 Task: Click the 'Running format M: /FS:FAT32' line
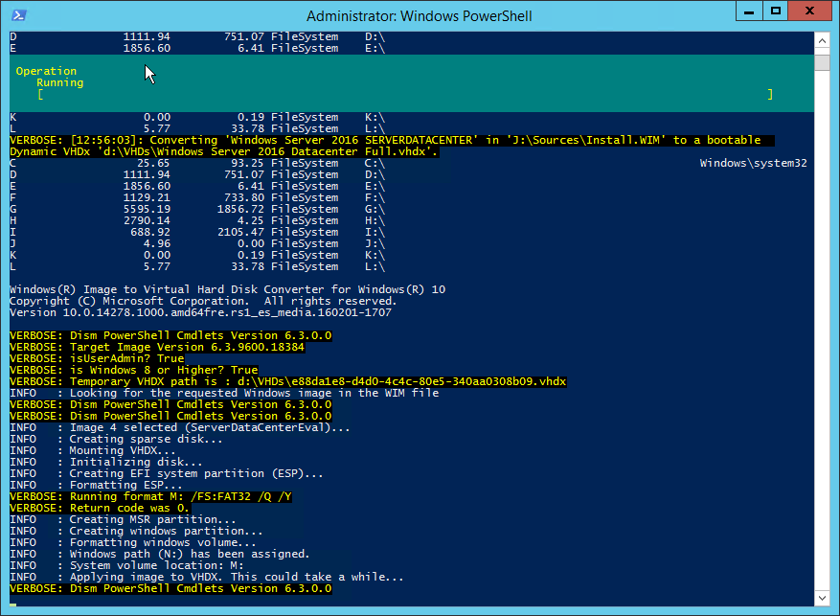pos(150,496)
